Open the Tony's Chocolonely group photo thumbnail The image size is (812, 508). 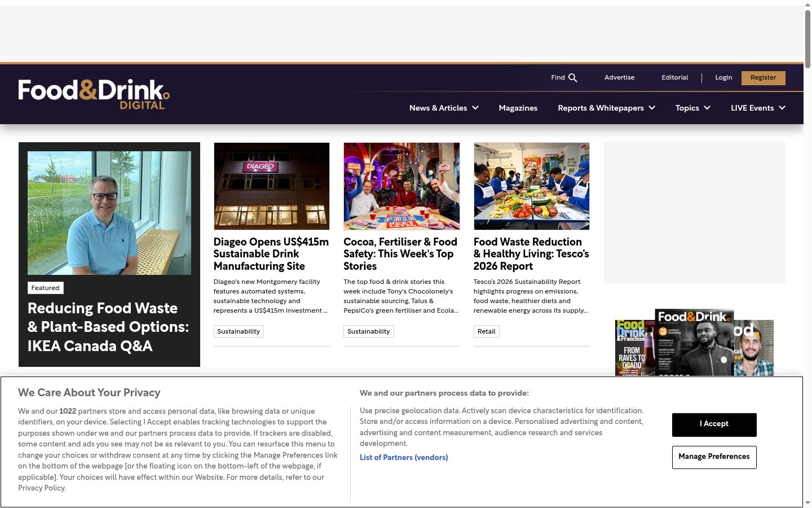[x=401, y=186]
